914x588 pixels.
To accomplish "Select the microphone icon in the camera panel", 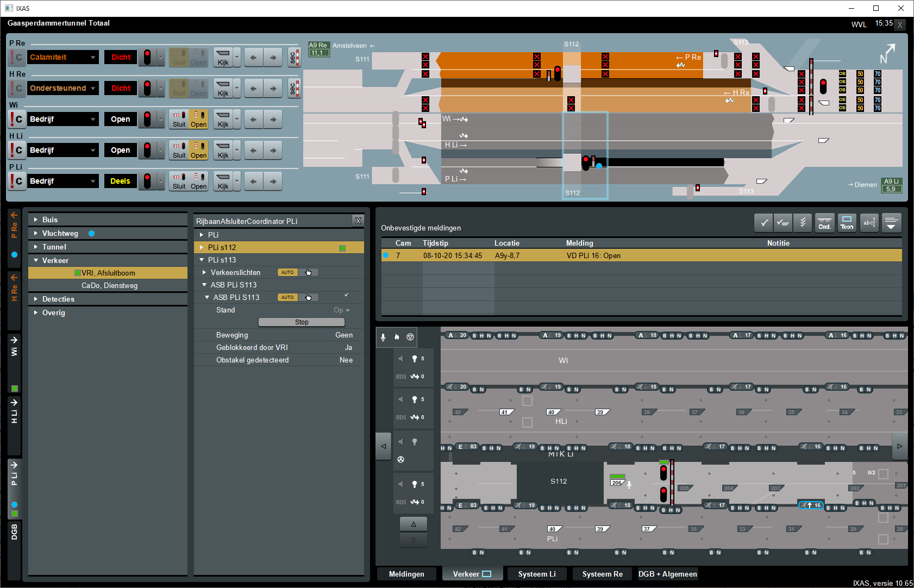I will pos(383,337).
